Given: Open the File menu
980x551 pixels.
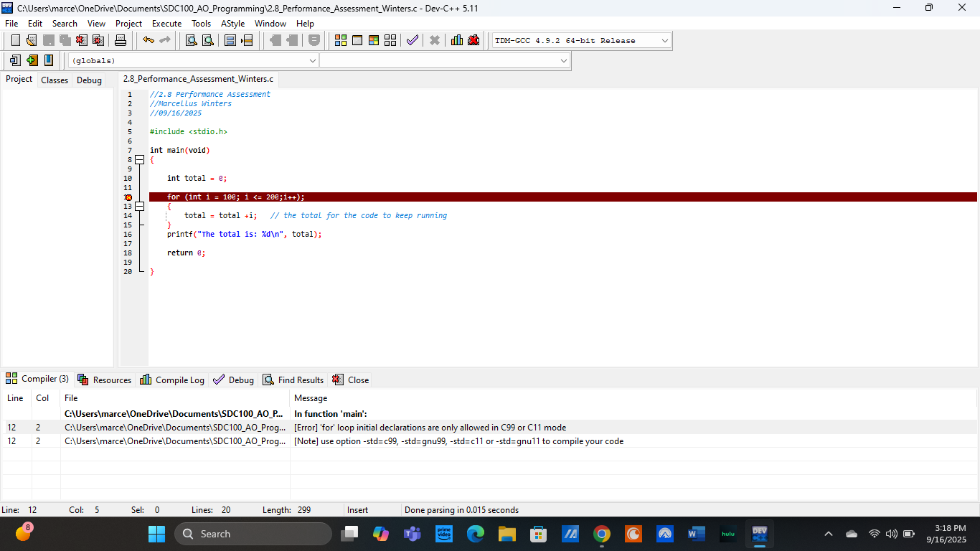Looking at the screenshot, I should (x=11, y=24).
